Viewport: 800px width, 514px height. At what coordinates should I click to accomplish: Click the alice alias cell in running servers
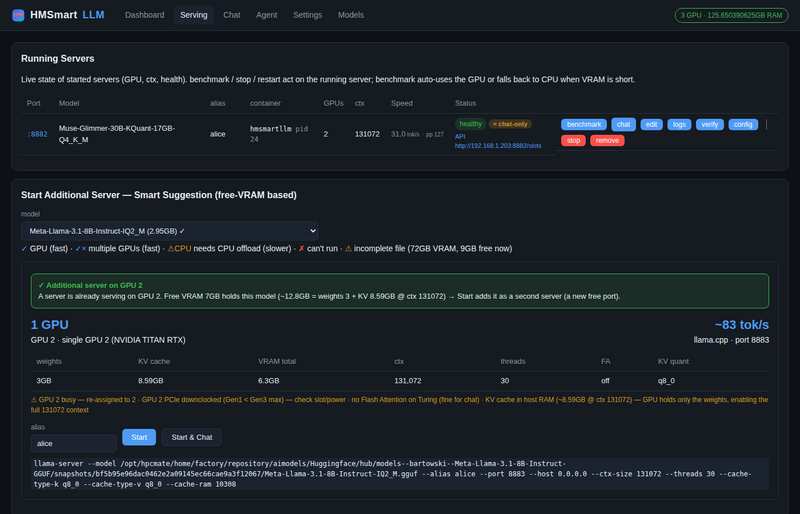coord(217,134)
